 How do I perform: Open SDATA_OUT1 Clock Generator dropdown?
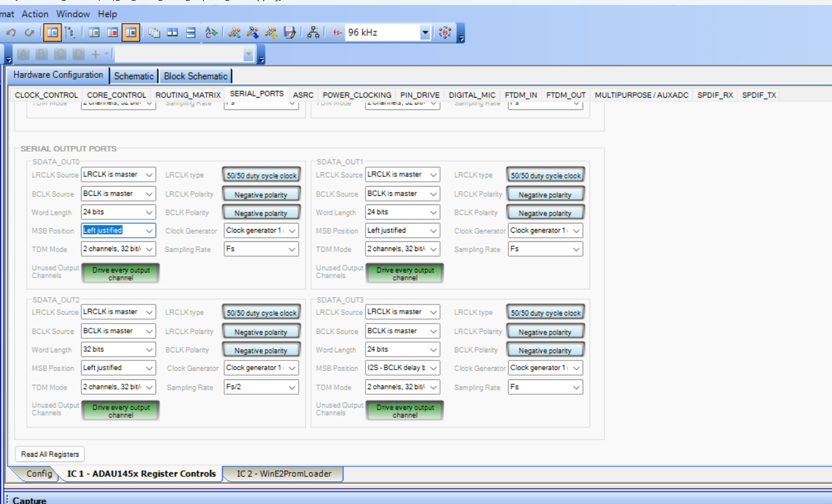click(x=545, y=231)
